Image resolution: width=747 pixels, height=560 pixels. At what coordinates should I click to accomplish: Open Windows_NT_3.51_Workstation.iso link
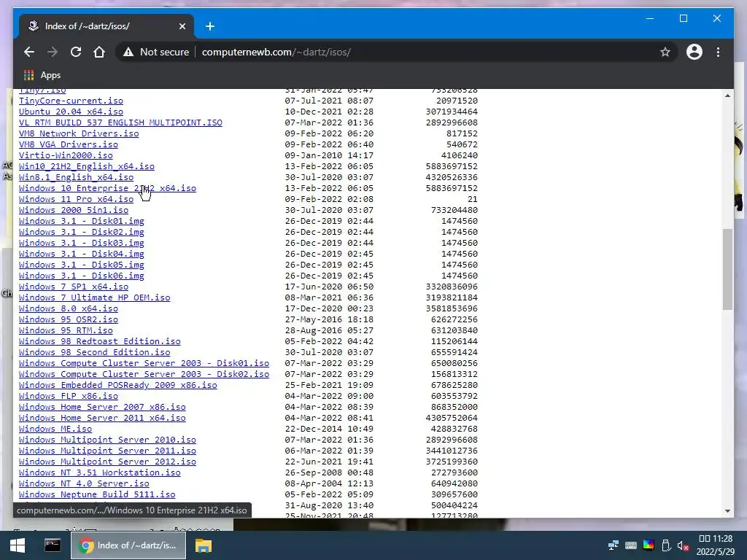pyautogui.click(x=99, y=473)
